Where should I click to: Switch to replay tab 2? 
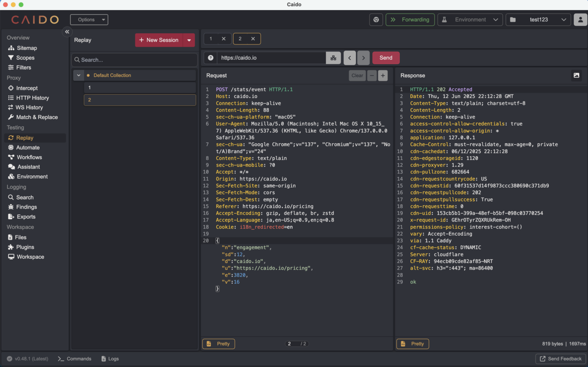coord(241,39)
